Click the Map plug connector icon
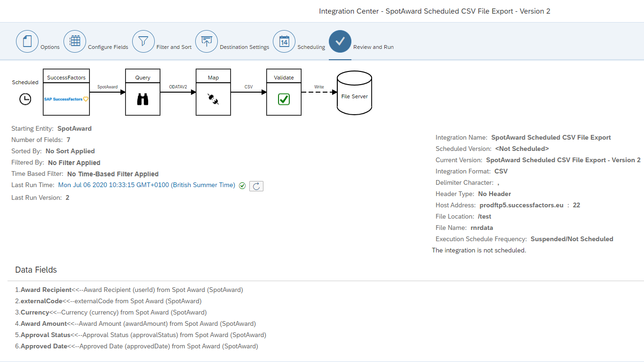 (x=213, y=99)
